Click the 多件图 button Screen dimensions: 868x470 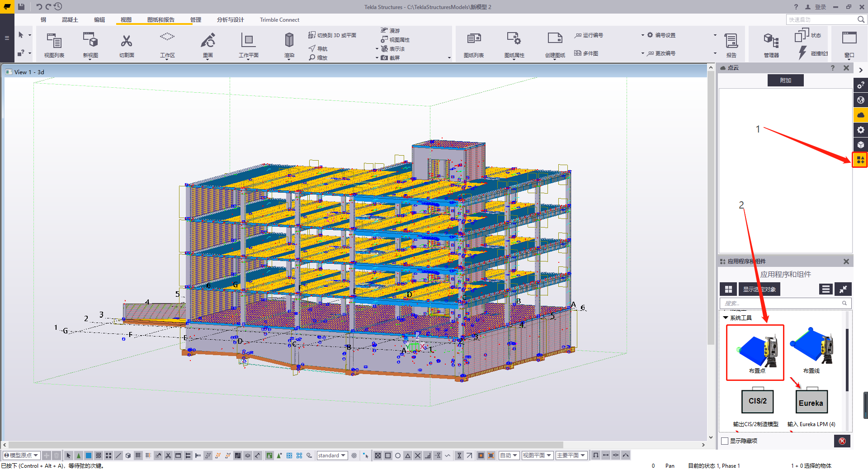pyautogui.click(x=586, y=53)
